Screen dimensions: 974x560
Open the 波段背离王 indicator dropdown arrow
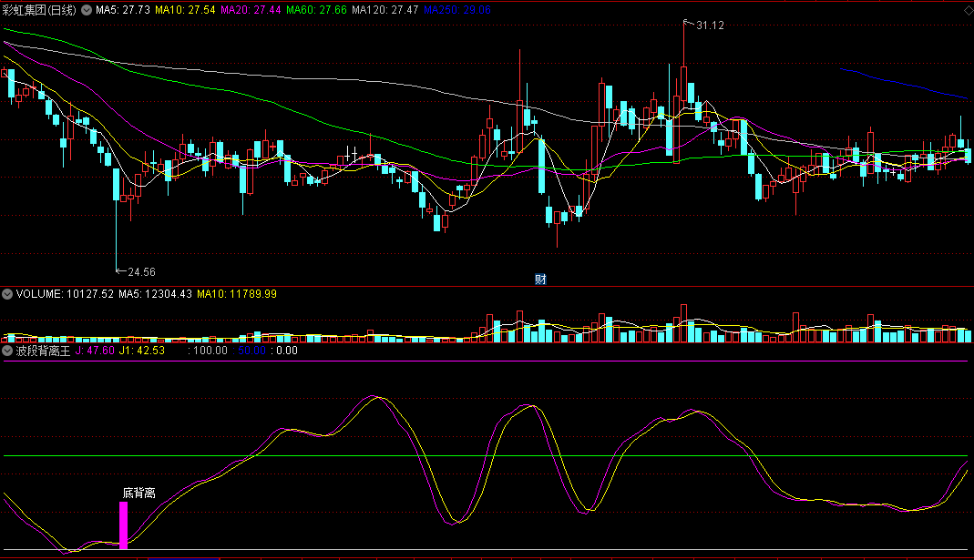(6, 351)
